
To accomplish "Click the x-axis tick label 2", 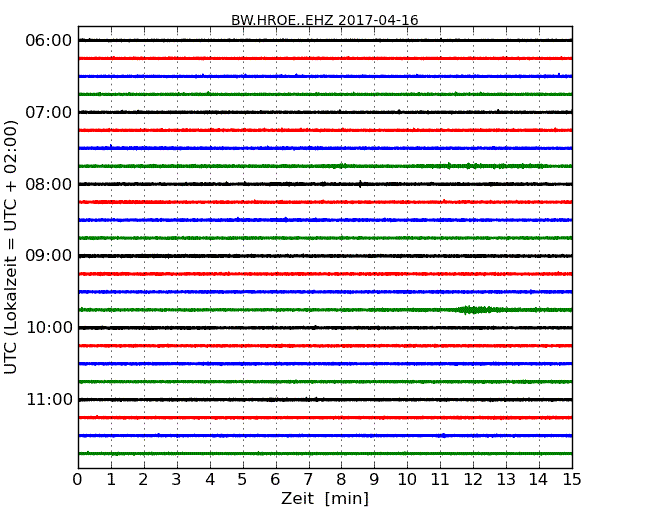I will click(x=143, y=480).
